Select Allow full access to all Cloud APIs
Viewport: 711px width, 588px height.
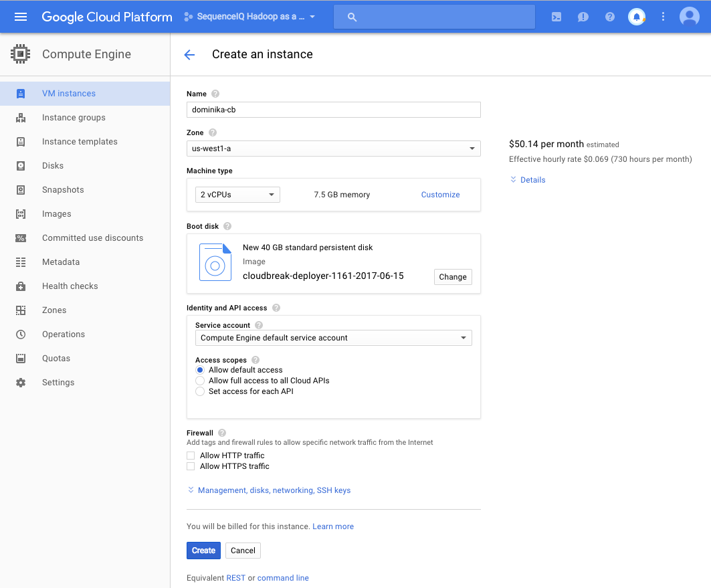200,381
